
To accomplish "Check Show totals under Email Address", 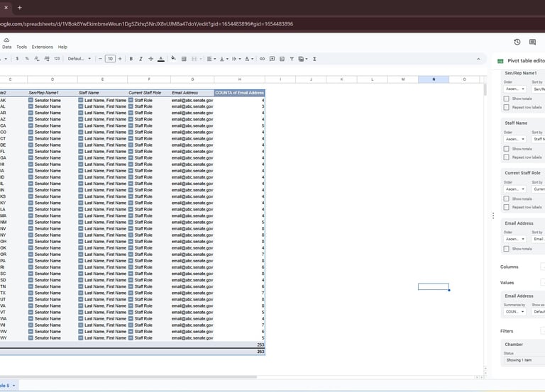I will pos(507,249).
